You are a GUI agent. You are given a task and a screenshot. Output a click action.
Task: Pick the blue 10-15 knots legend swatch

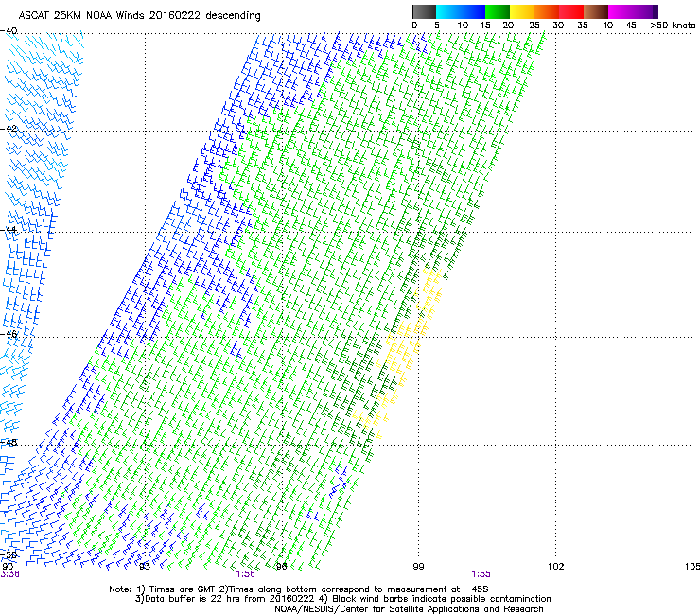473,11
